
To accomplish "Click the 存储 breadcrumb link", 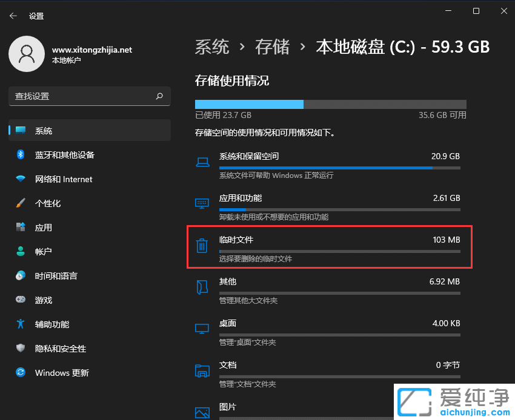I will 273,47.
